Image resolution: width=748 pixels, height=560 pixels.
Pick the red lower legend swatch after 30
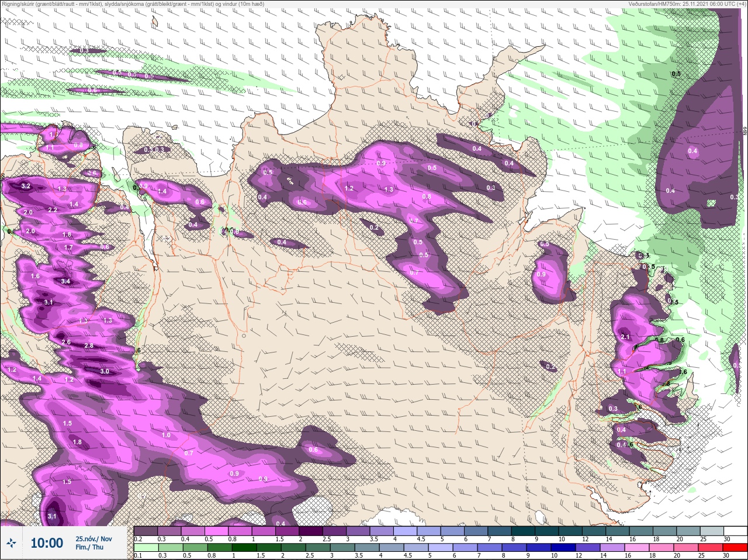point(736,548)
